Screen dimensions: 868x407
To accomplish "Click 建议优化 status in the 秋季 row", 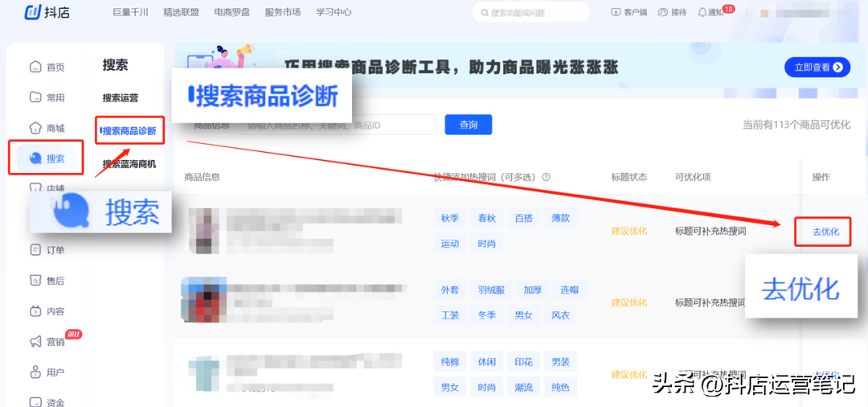I will coord(628,231).
